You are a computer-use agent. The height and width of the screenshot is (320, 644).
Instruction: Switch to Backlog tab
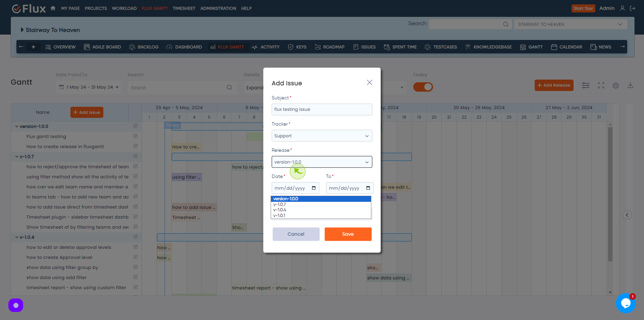(x=144, y=47)
